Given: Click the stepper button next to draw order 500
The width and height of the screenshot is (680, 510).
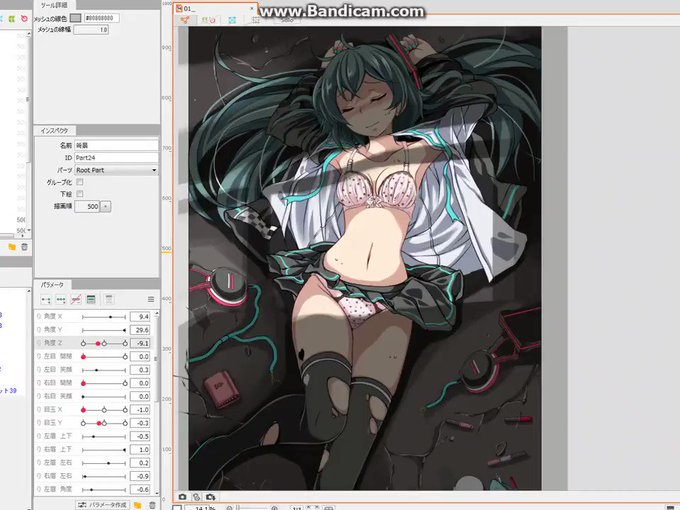Looking at the screenshot, I should [106, 206].
